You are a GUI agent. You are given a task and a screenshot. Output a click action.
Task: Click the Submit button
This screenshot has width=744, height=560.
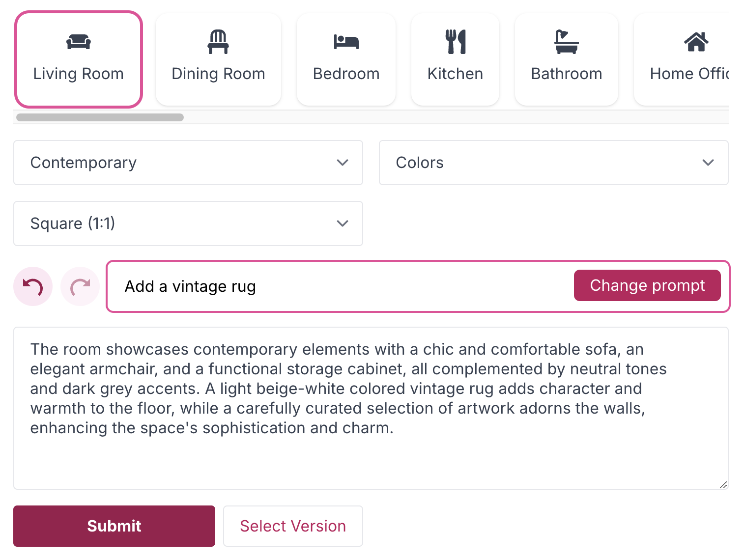[114, 526]
